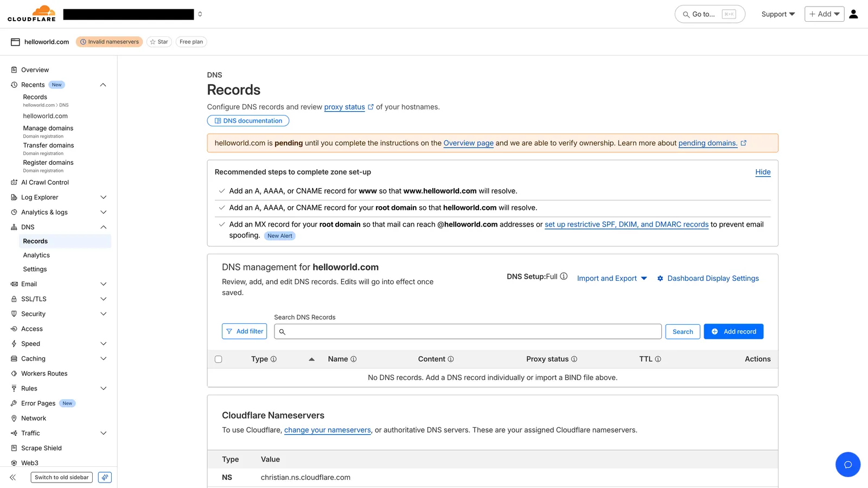Image resolution: width=868 pixels, height=488 pixels.
Task: Click the TTL column info icon
Action: coord(658,359)
